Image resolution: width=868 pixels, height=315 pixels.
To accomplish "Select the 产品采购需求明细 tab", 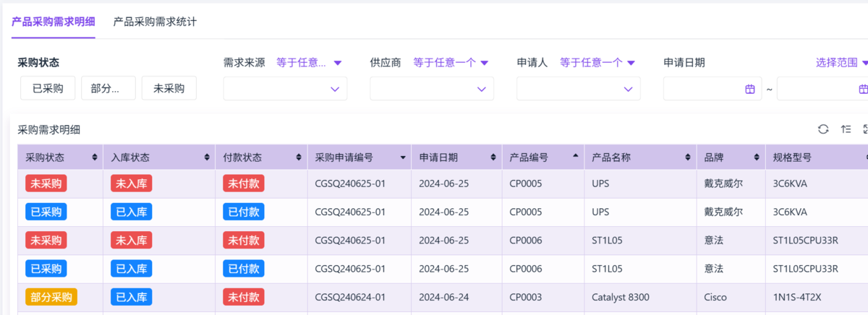I will (x=54, y=22).
